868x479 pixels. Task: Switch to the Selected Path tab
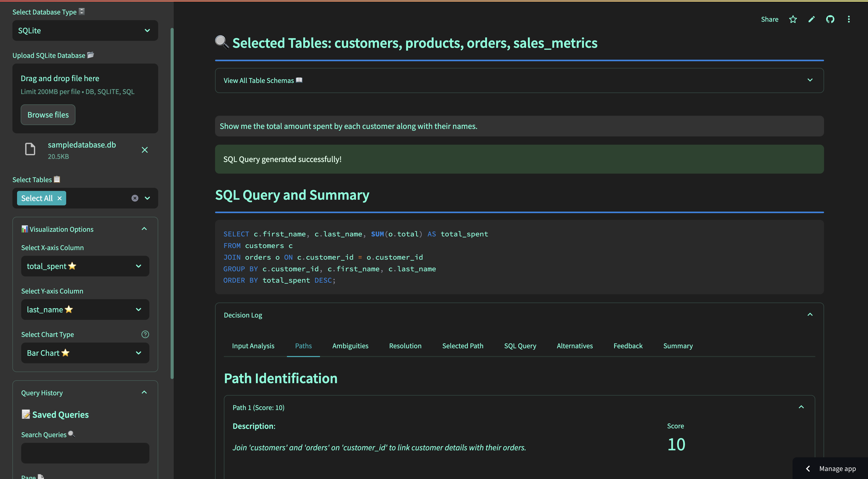(x=462, y=346)
